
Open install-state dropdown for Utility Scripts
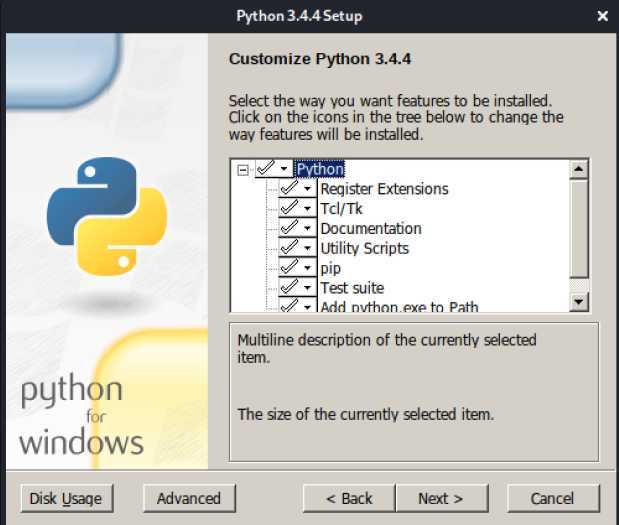[x=298, y=248]
